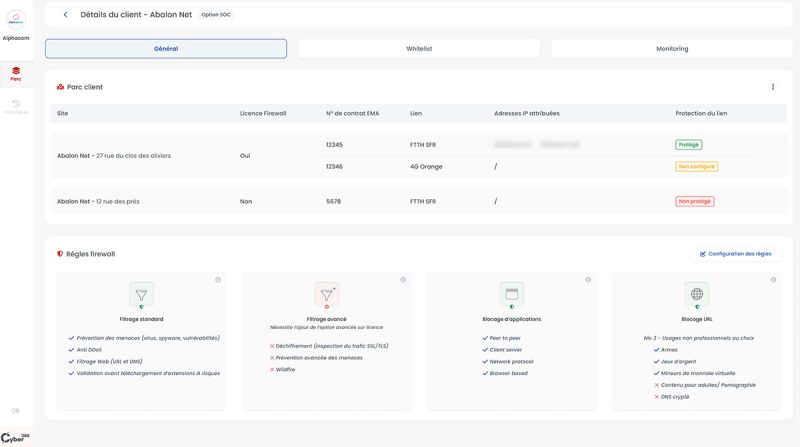Screen dimensions: 800x447
Task: Click the 4G Orange link cell
Action: click(426, 166)
